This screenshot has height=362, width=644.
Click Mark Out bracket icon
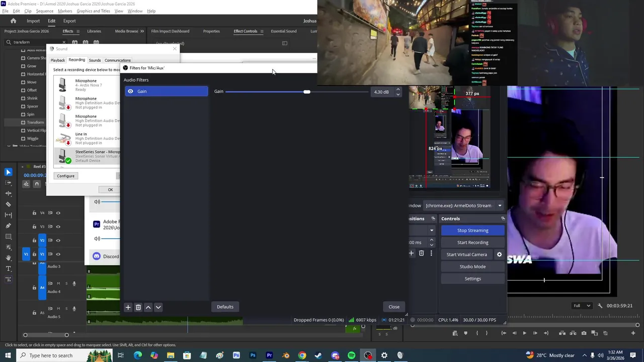pos(487,333)
